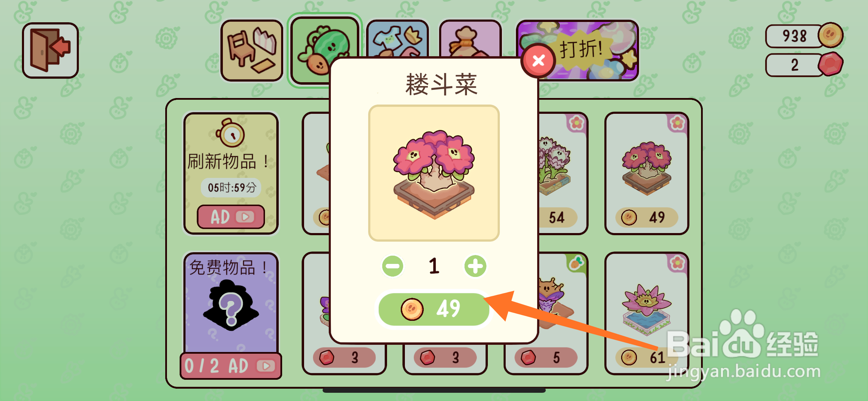Select the water lily card priced 61
The height and width of the screenshot is (401, 868).
tap(647, 313)
